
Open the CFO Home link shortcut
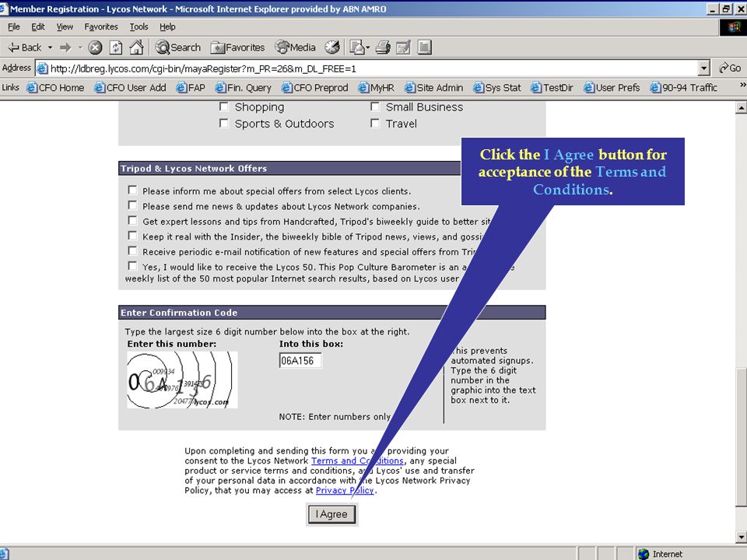pyautogui.click(x=55, y=88)
